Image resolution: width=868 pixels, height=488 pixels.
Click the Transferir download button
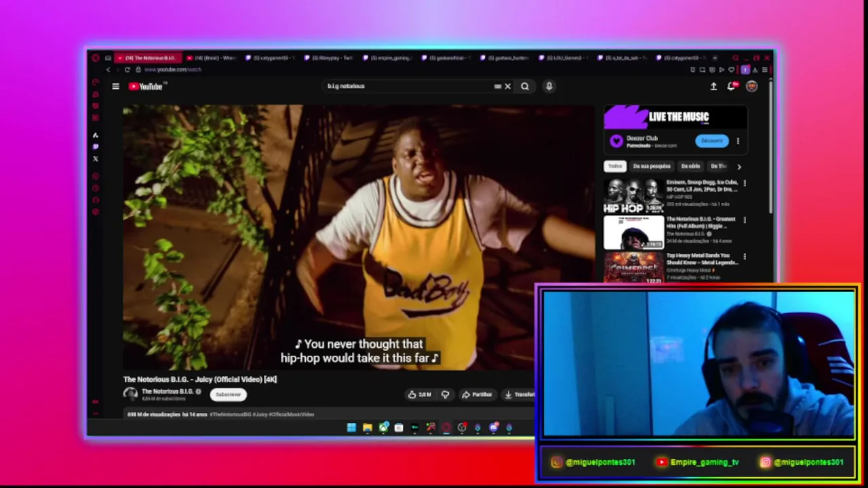click(519, 394)
